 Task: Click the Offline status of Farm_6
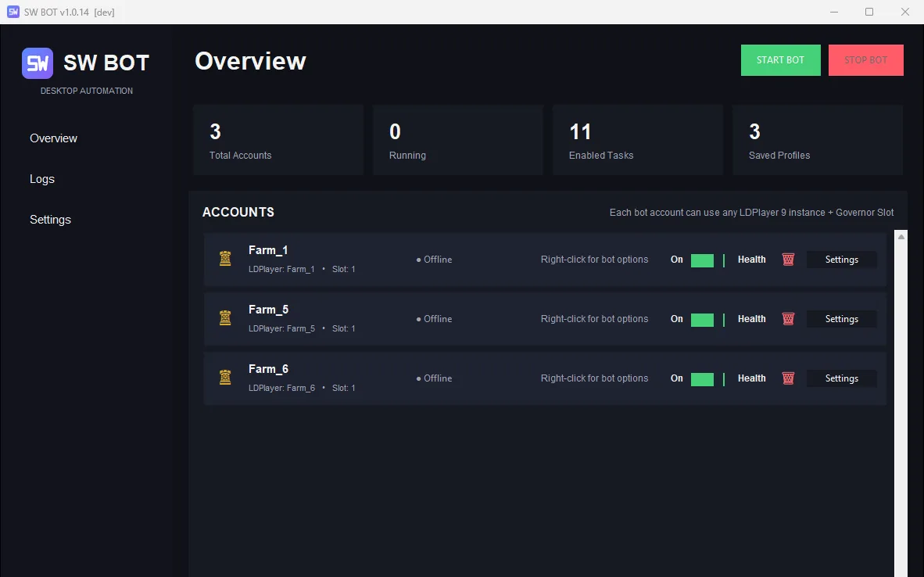click(435, 378)
